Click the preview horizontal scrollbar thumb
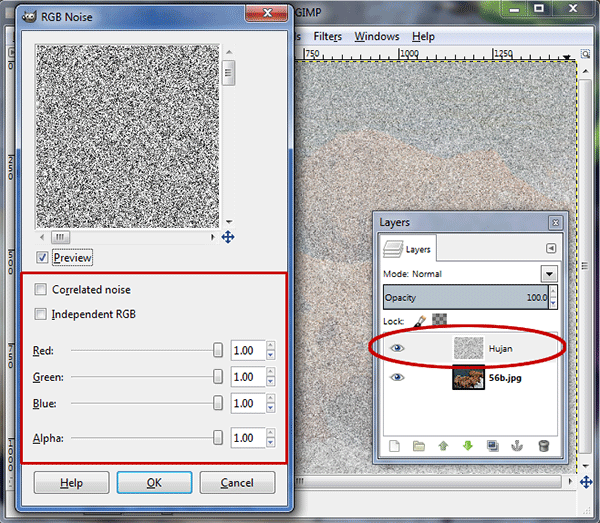Screen dimensions: 600x523 pos(60,237)
